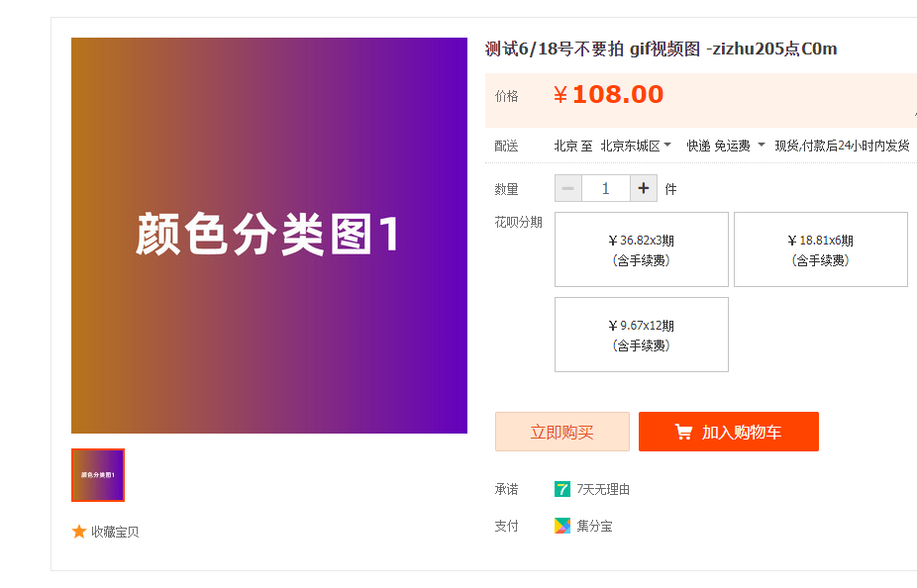
Task: Click the 花呗分期 label
Action: 519,222
